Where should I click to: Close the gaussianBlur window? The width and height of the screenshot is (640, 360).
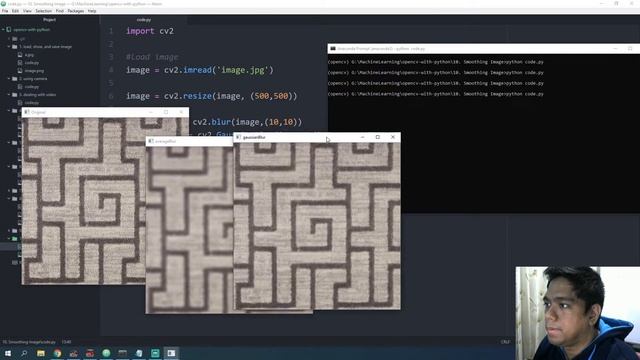tap(393, 137)
